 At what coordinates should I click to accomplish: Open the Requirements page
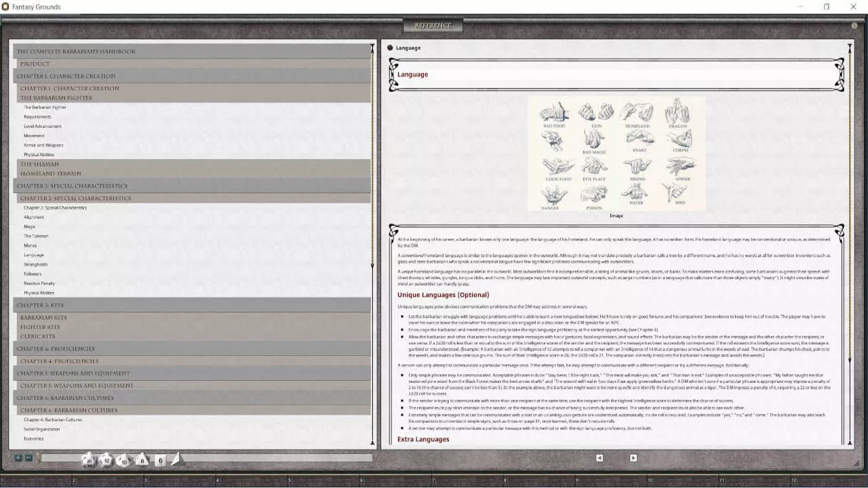pyautogui.click(x=37, y=117)
